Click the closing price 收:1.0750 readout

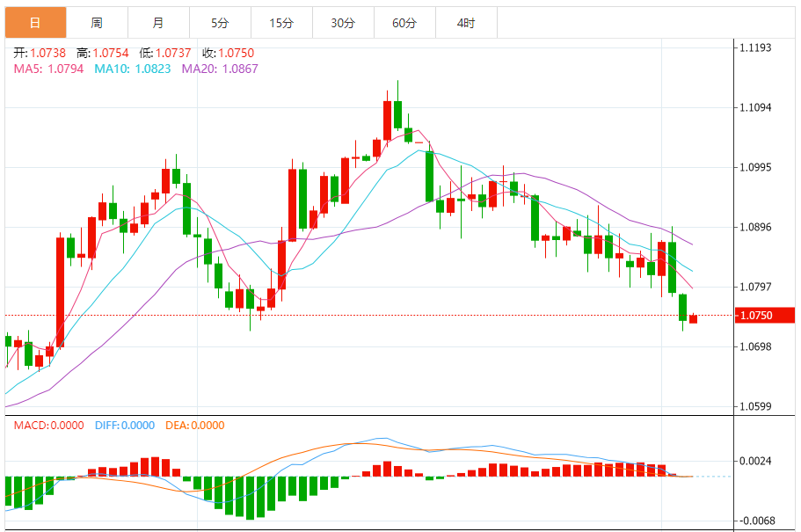(228, 53)
